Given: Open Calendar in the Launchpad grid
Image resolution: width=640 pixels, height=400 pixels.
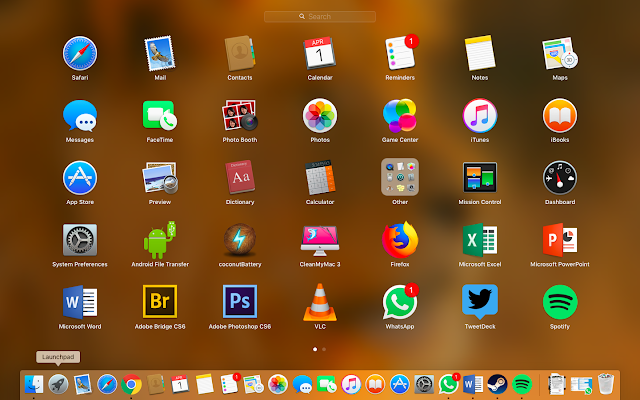Looking at the screenshot, I should tap(320, 53).
